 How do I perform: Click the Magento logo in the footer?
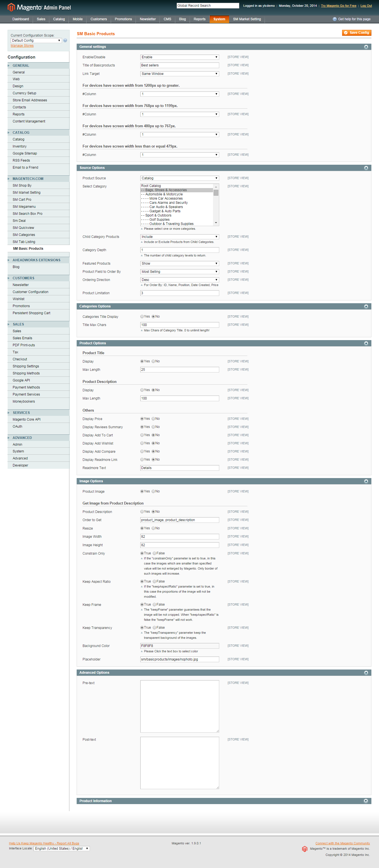coord(305,849)
